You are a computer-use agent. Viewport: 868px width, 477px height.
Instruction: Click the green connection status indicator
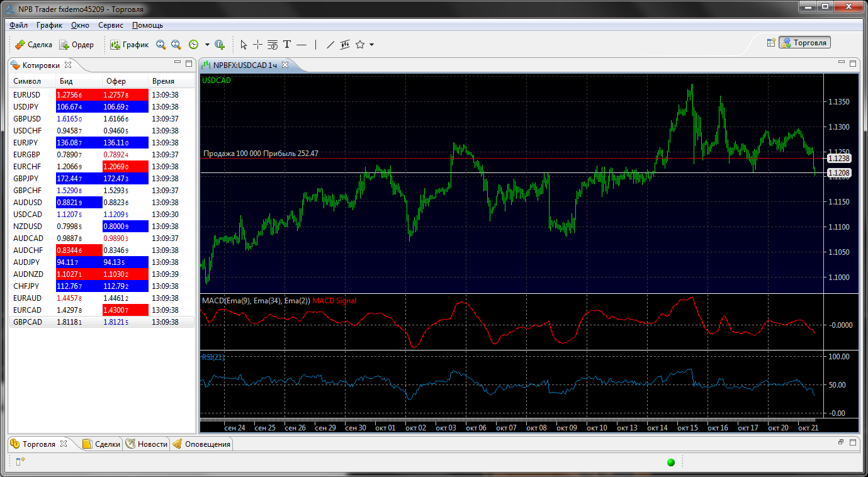pos(670,463)
